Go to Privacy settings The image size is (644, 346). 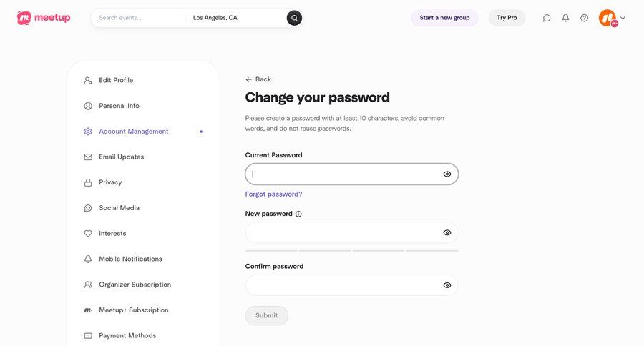tap(110, 182)
